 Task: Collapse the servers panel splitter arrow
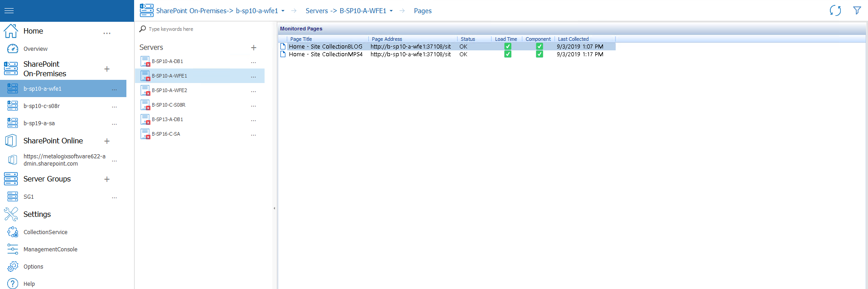point(275,208)
